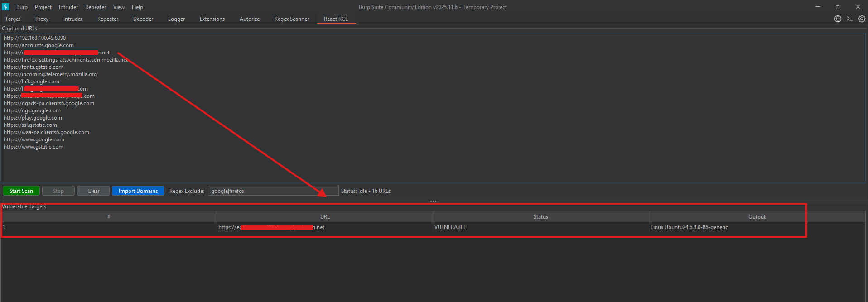The image size is (868, 302).
Task: Select row number 1 in Vulnerable Targets
Action: click(x=109, y=227)
